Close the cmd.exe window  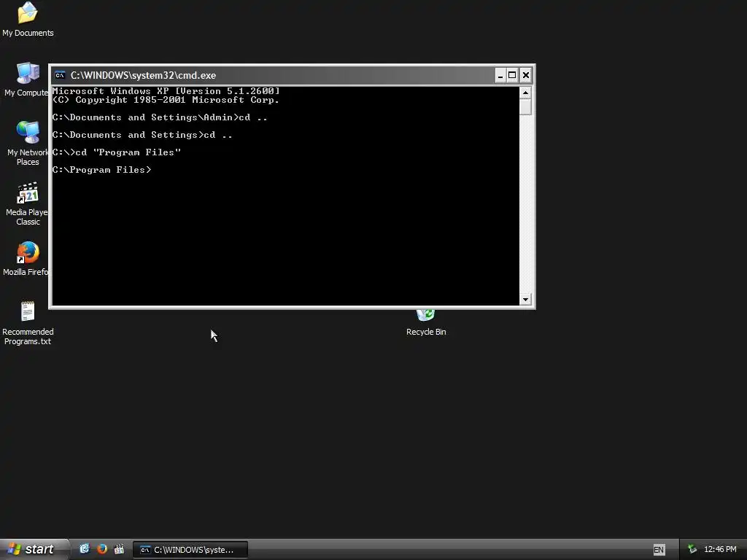[526, 75]
